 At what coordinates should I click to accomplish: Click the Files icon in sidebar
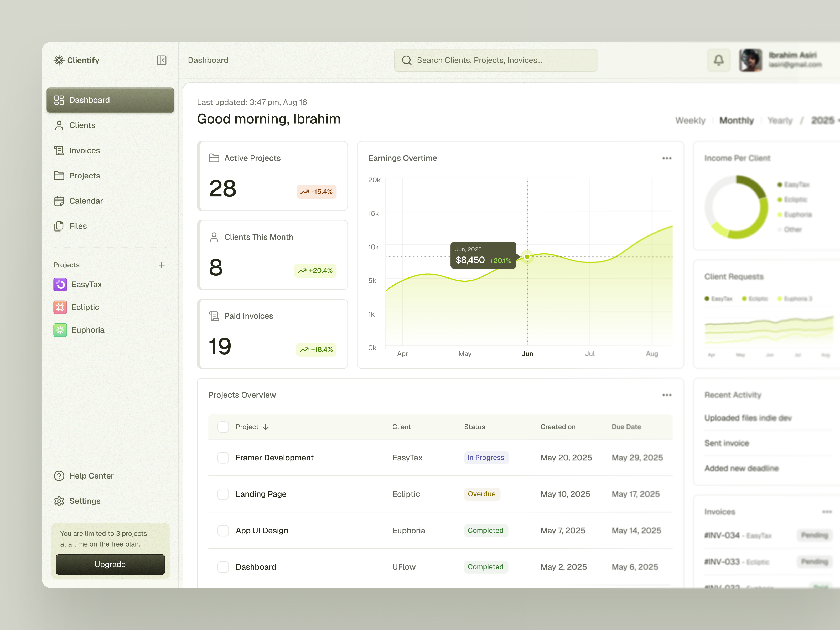tap(60, 226)
